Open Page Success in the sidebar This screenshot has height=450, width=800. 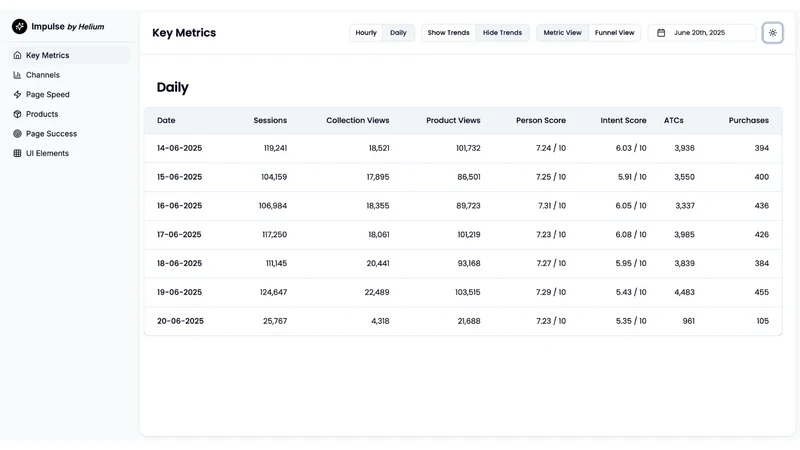click(x=70, y=134)
